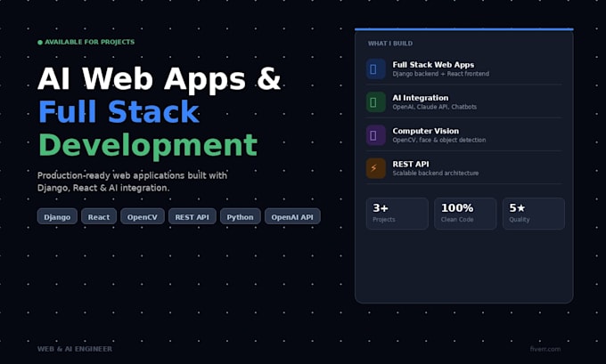
Task: Click the AI Integration title
Action: point(421,98)
